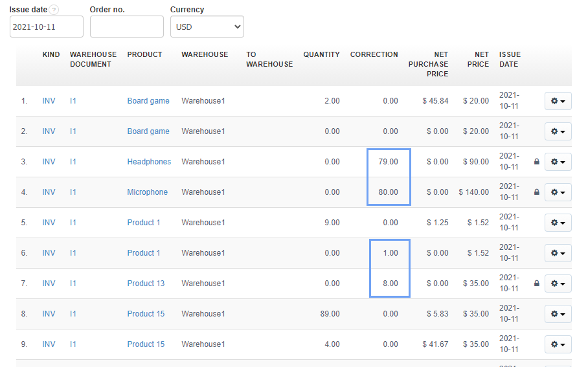Viewport: 588px width, 367px height.
Task: Expand gear dropdown on Headphones row
Action: pyautogui.click(x=558, y=162)
